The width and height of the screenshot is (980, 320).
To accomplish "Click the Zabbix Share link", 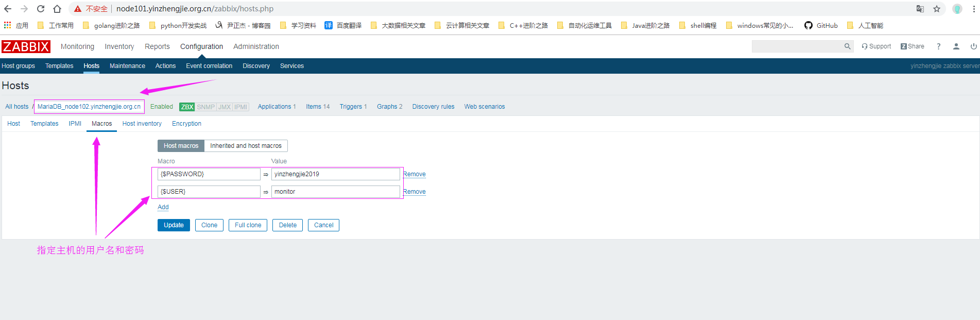I will click(912, 46).
